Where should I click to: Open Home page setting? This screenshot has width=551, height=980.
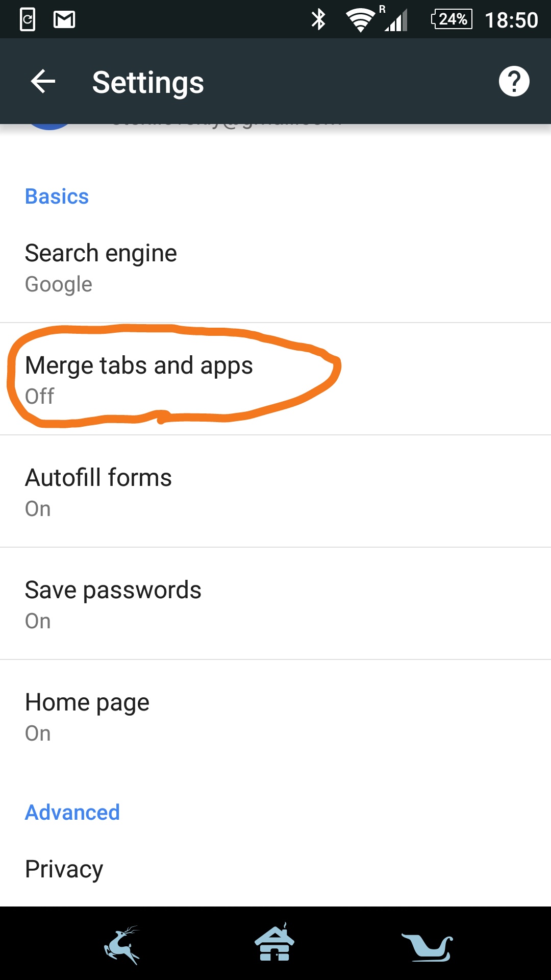coord(275,716)
